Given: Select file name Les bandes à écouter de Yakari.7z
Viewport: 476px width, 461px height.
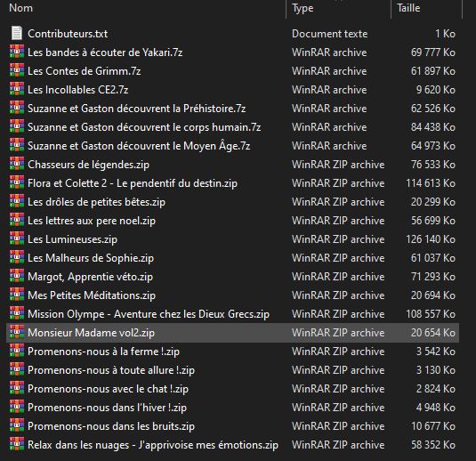Looking at the screenshot, I should click(105, 53).
